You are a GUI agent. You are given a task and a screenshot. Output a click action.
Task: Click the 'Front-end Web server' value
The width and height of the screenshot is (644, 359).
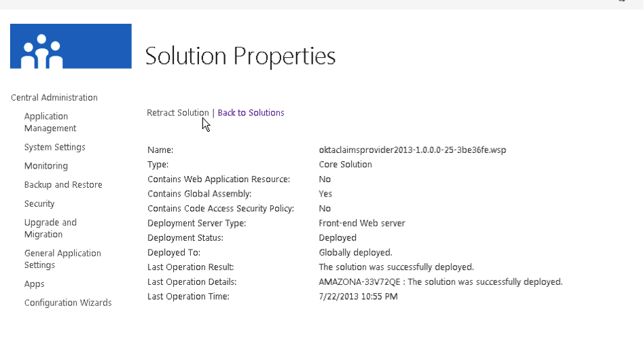click(361, 223)
